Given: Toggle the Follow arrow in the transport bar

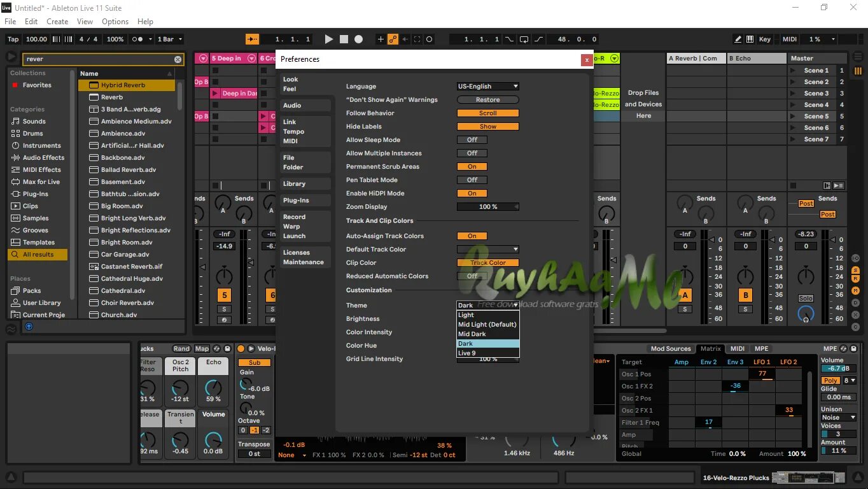Looking at the screenshot, I should [x=252, y=39].
